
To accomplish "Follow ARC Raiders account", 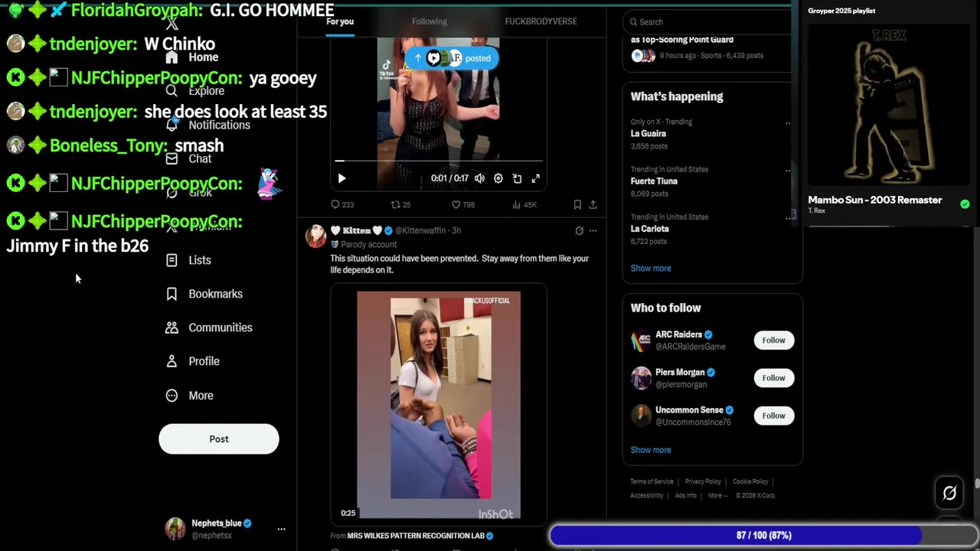I will click(773, 341).
